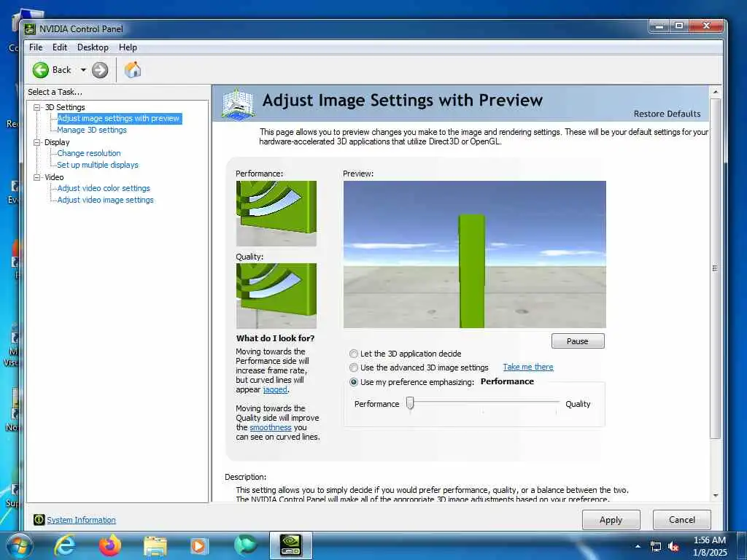Click the Take me there link
The height and width of the screenshot is (560, 747).
point(528,367)
